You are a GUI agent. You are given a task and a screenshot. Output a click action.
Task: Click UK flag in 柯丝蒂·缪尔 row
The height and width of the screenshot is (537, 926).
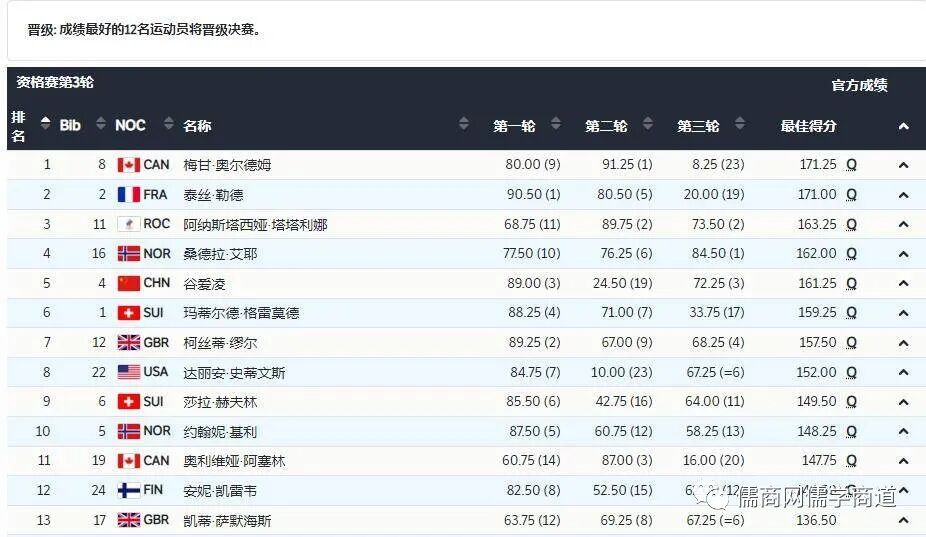click(x=129, y=343)
